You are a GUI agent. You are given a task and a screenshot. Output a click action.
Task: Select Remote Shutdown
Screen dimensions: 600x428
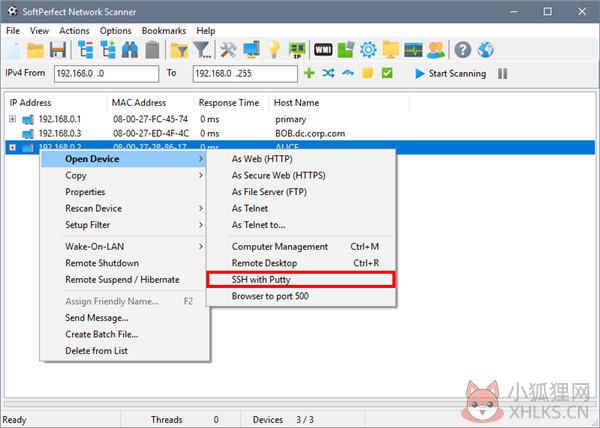(x=125, y=263)
